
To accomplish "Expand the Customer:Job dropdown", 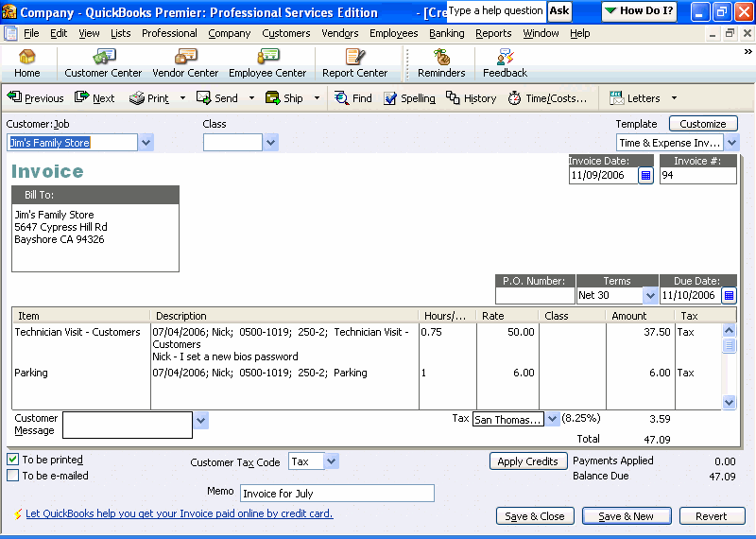I will (x=146, y=143).
